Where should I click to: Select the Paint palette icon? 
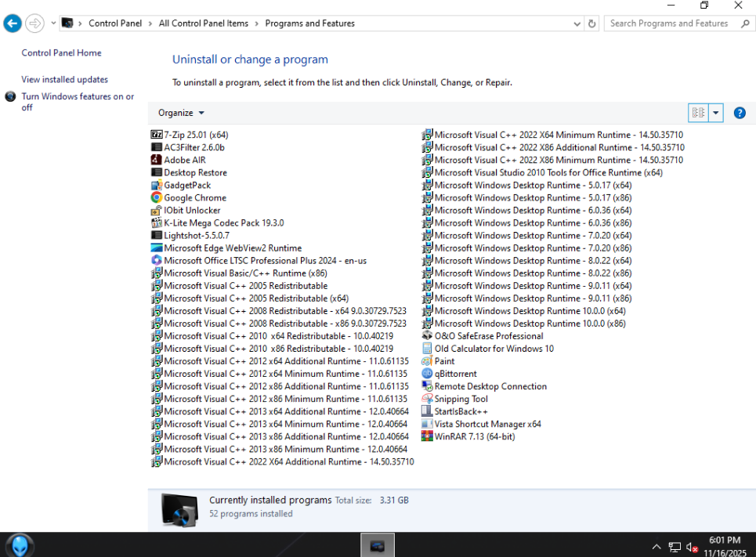[x=427, y=360]
